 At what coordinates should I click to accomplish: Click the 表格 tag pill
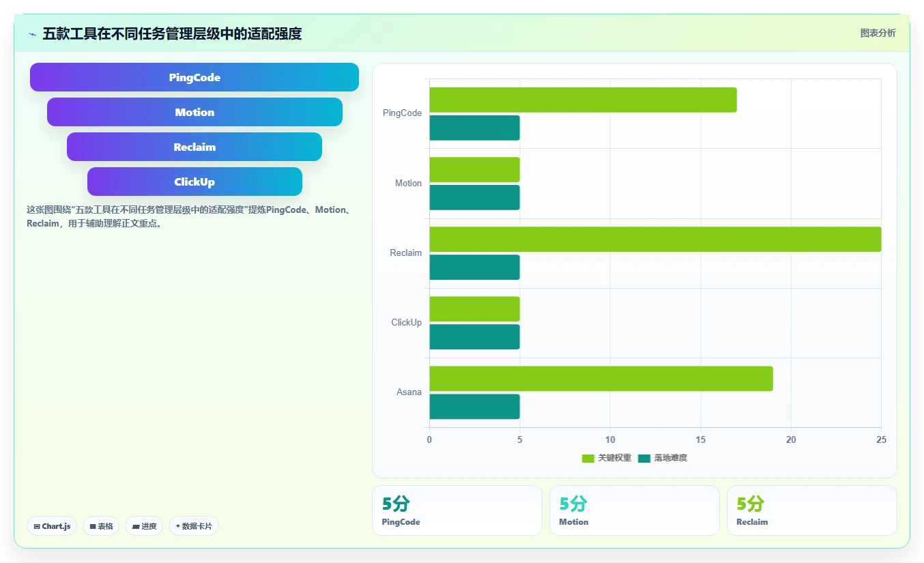coord(101,526)
